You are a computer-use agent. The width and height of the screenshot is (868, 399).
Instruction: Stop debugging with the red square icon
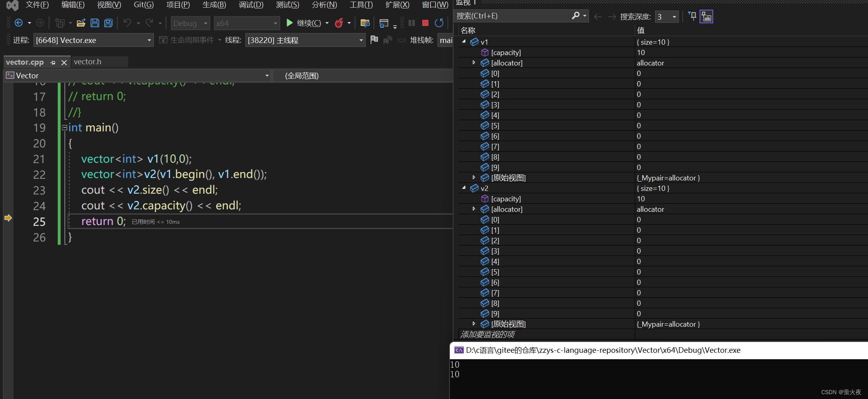coord(425,23)
